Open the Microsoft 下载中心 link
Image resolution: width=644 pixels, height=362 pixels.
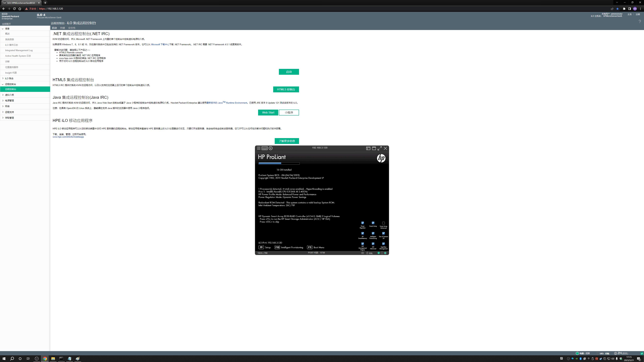pos(160,44)
